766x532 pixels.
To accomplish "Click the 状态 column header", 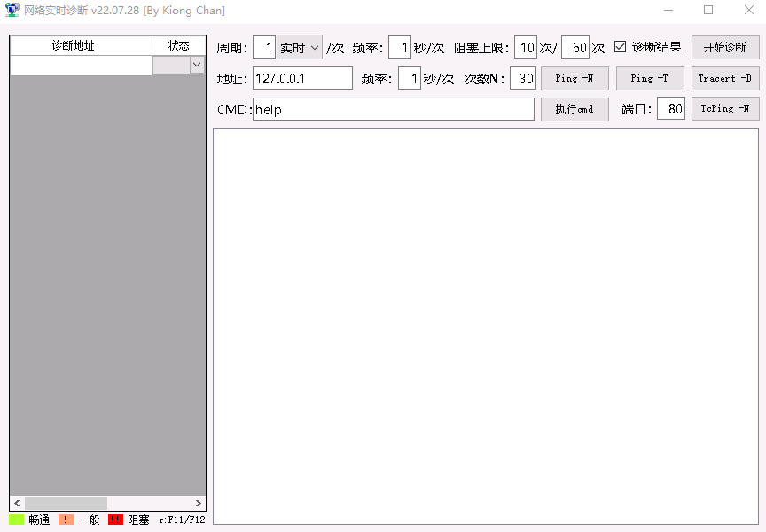I will click(x=178, y=45).
